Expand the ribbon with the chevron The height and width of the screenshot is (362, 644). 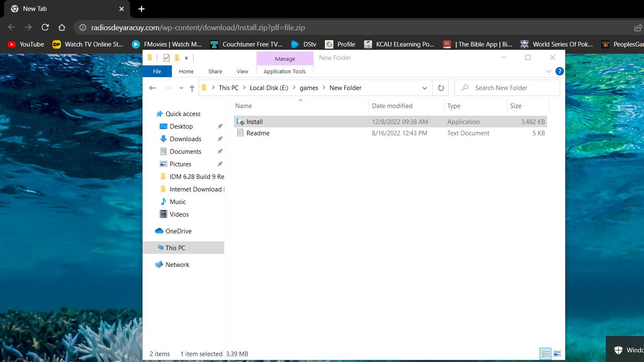tap(548, 71)
